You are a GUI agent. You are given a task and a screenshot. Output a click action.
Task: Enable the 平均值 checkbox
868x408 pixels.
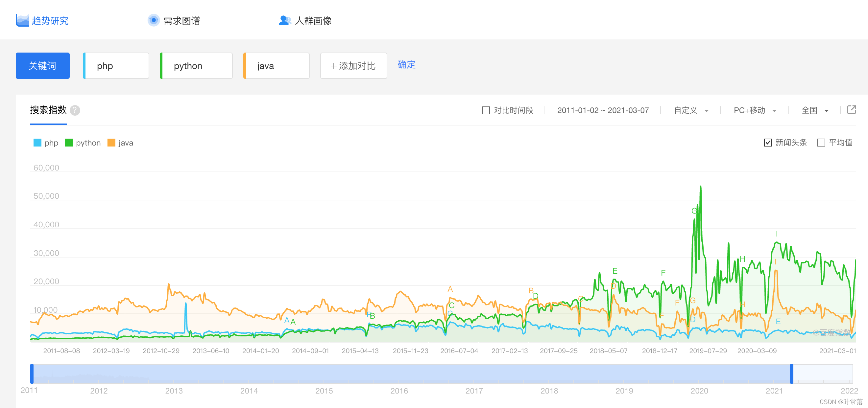point(821,143)
